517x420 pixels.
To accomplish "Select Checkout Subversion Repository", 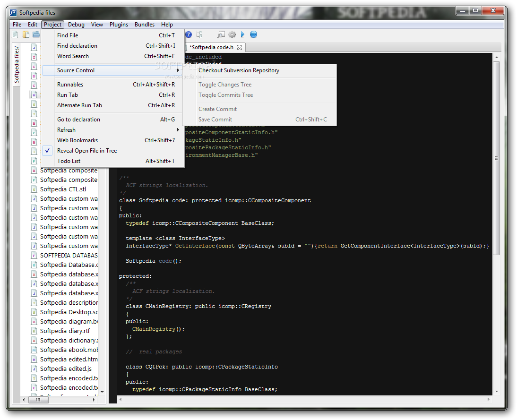I will (x=239, y=70).
